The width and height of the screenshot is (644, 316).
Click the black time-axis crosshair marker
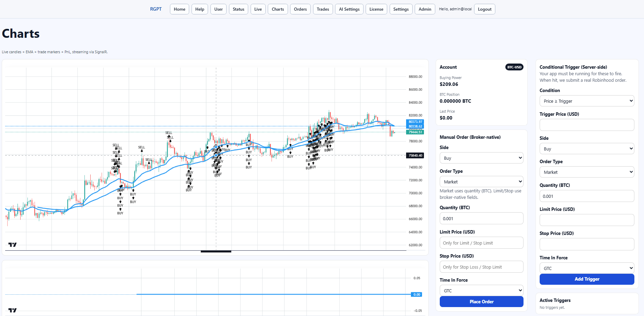pyautogui.click(x=216, y=251)
